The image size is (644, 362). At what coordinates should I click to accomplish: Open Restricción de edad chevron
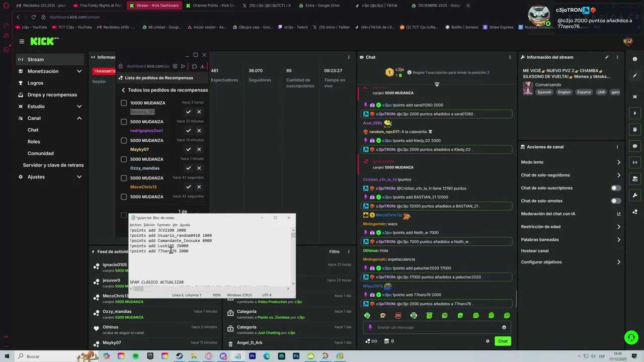[x=618, y=227]
